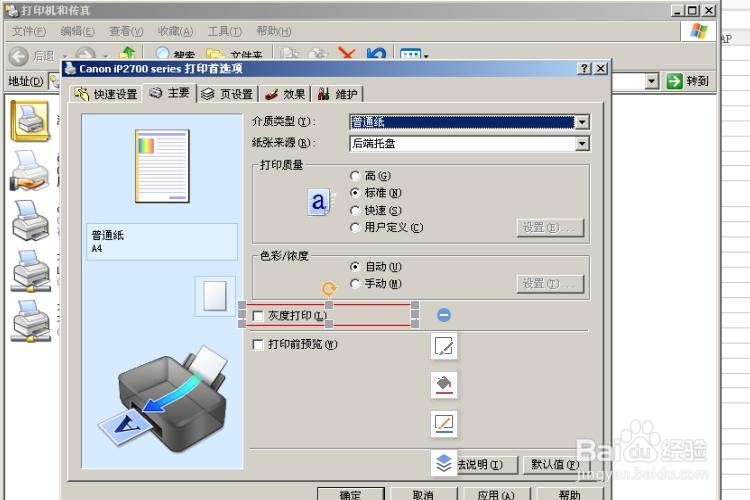Click the Windows flag logo icon

click(x=698, y=32)
